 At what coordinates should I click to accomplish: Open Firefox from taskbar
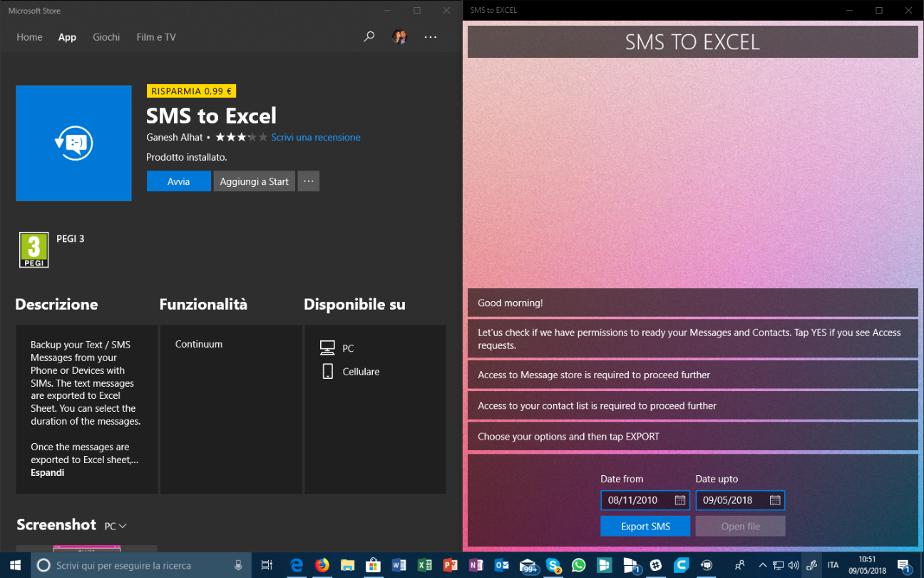click(x=322, y=565)
